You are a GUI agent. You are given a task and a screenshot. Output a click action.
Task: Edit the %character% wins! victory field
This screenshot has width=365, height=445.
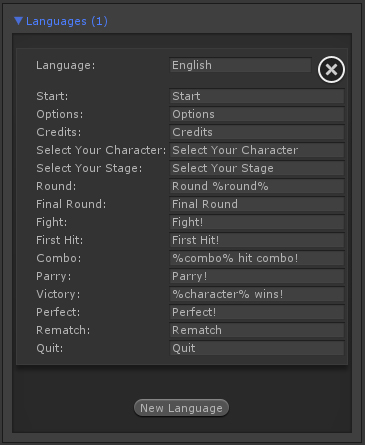[257, 294]
